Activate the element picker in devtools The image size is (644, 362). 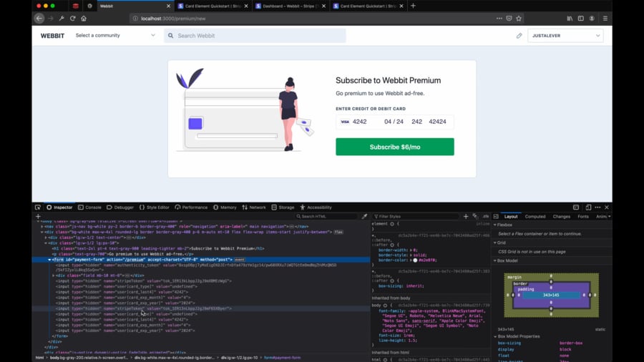tap(38, 207)
